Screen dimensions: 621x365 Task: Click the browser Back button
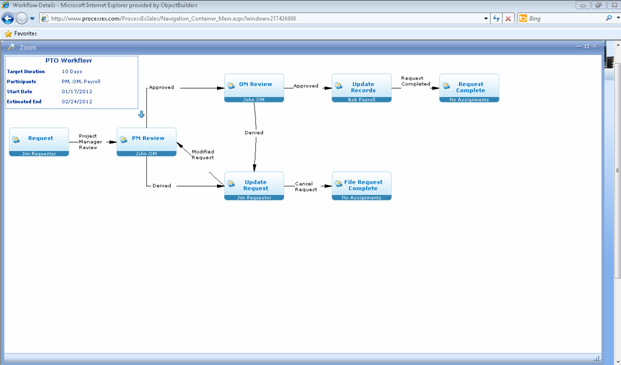point(8,18)
